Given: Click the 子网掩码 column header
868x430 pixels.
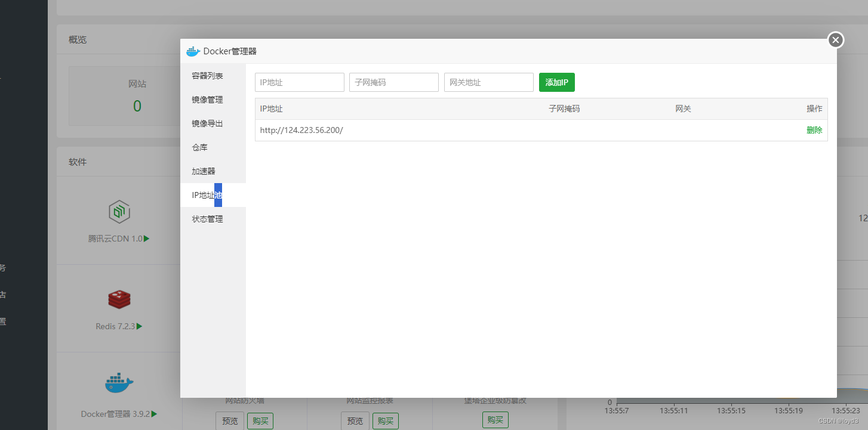Looking at the screenshot, I should (x=564, y=109).
